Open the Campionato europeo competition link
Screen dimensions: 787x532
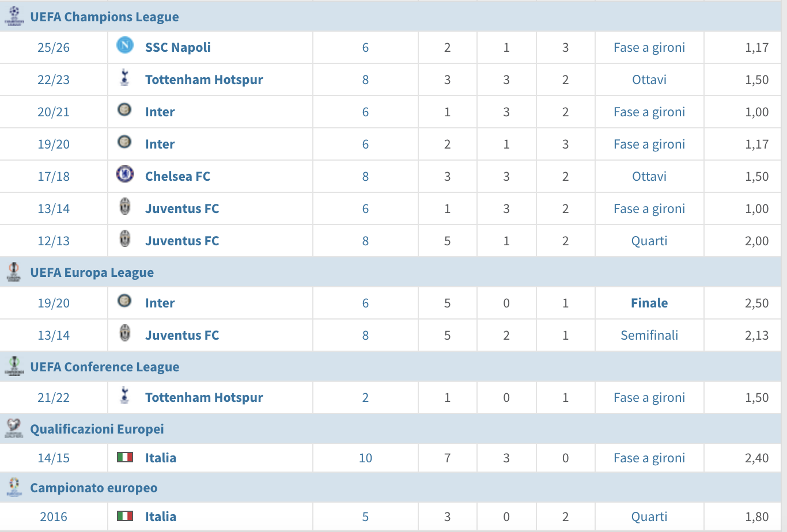pos(93,488)
